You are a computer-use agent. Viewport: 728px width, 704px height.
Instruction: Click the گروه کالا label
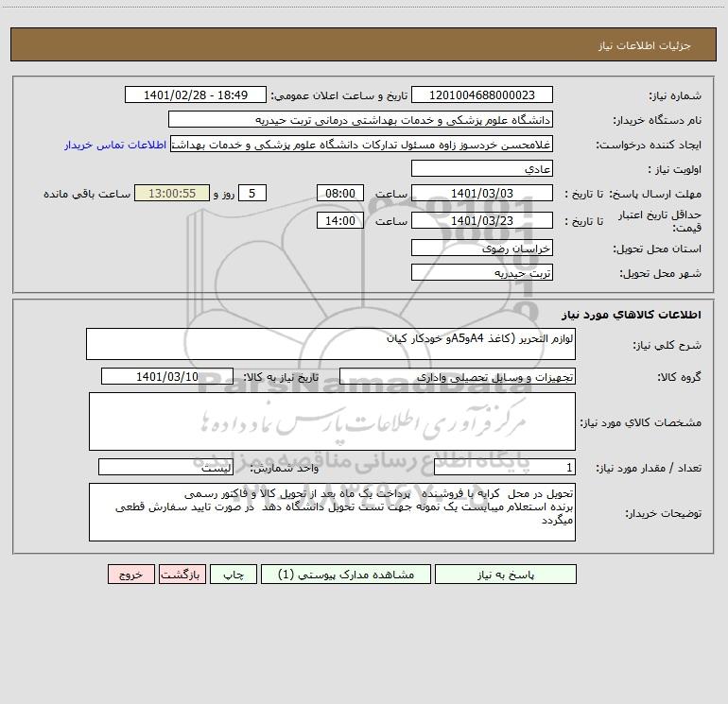[x=679, y=377]
